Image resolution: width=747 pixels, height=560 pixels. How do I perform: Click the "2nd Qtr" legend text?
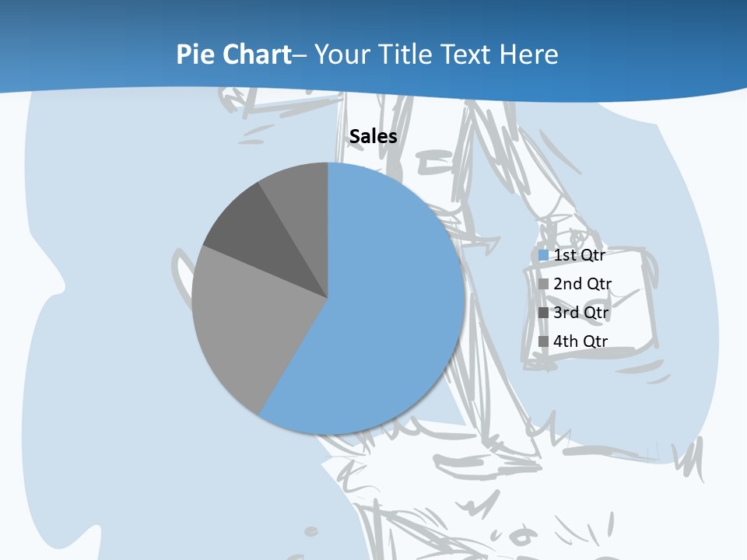pos(582,284)
